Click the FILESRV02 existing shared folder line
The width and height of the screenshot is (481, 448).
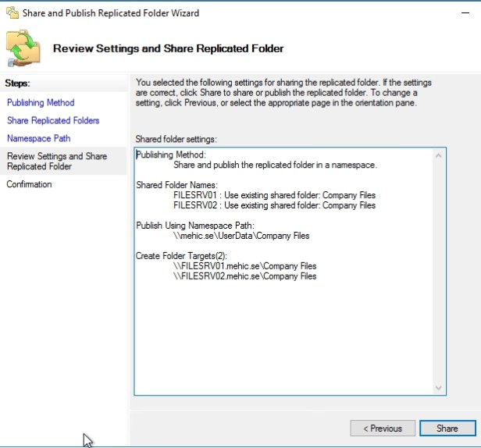(x=274, y=205)
